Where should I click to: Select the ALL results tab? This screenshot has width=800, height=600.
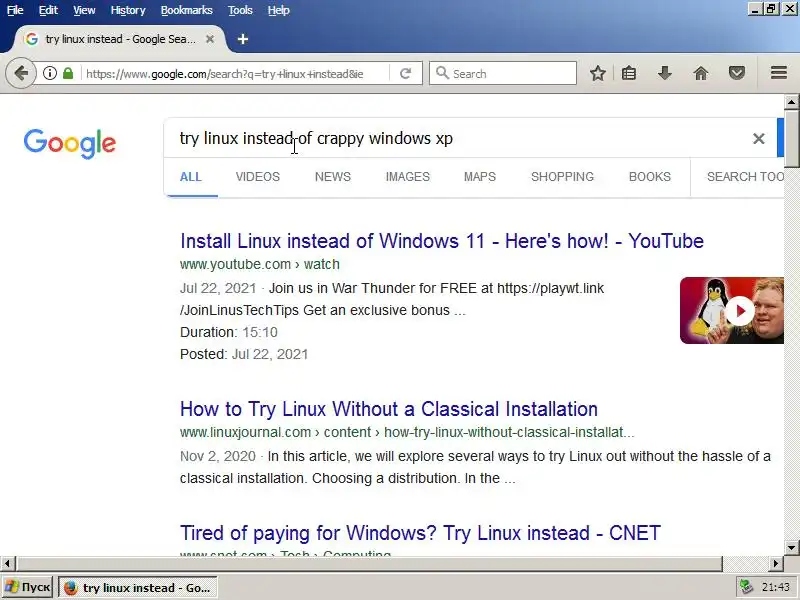pyautogui.click(x=191, y=177)
